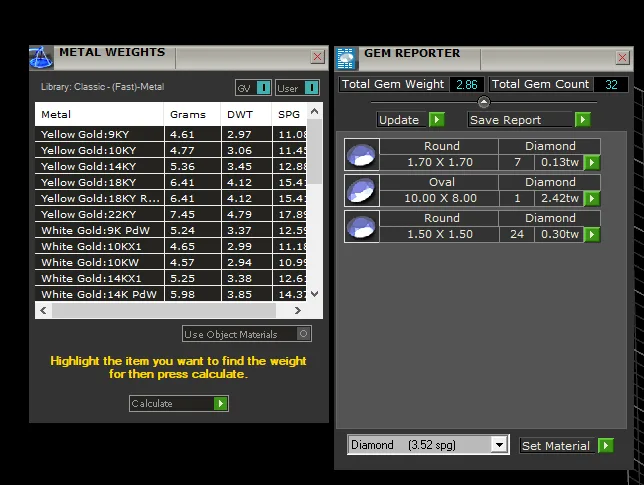Click the Metal Weights scale icon

(x=41, y=57)
